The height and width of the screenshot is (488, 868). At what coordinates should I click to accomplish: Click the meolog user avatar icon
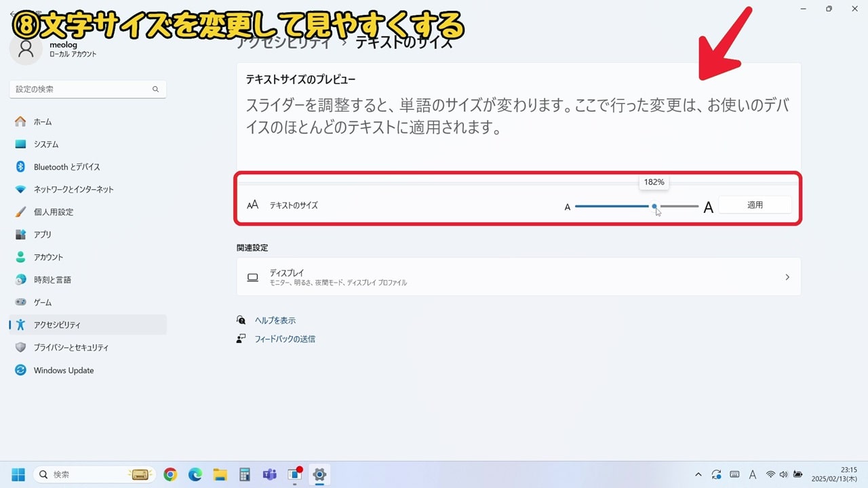point(26,49)
